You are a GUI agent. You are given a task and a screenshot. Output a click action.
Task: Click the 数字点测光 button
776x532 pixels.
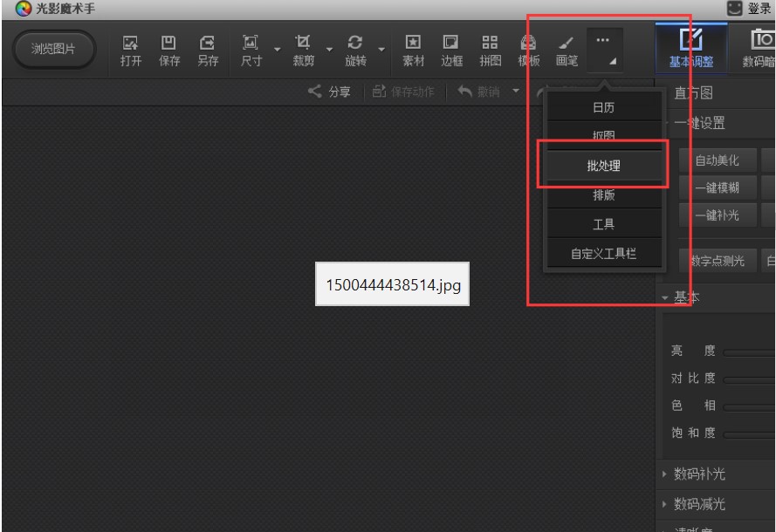(718, 261)
